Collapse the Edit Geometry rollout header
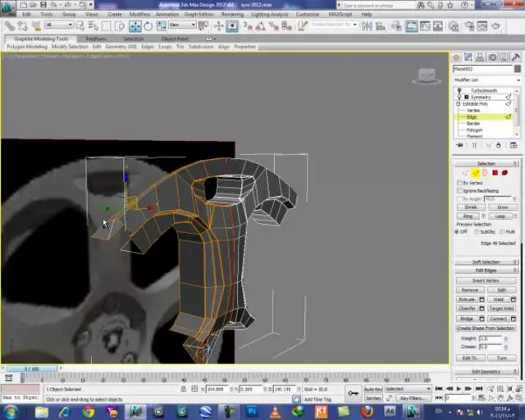 coord(486,372)
